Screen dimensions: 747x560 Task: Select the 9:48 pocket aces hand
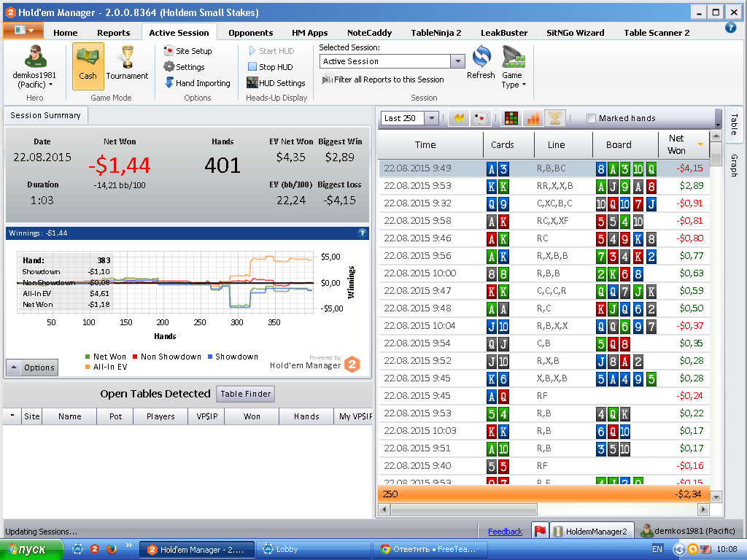544,308
